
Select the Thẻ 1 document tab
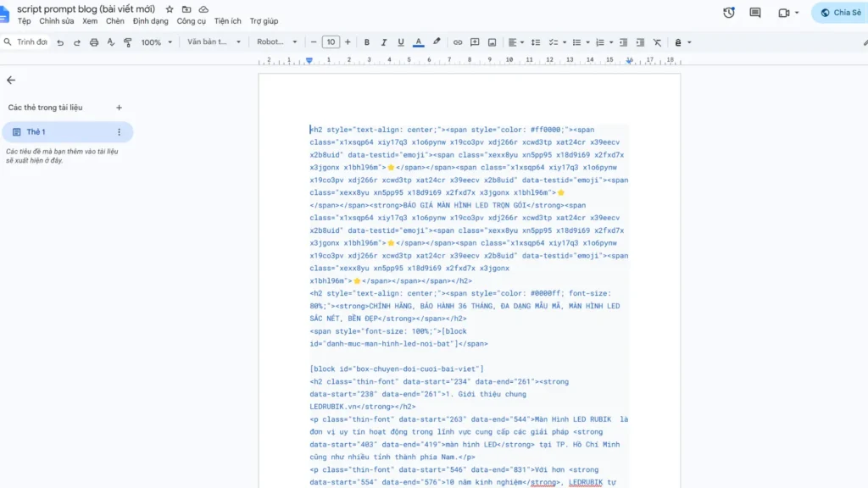(x=66, y=132)
